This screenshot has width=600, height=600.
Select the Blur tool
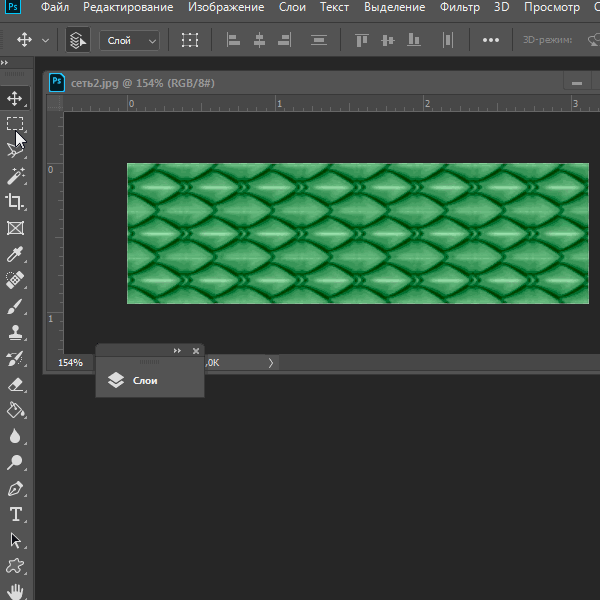tap(15, 436)
